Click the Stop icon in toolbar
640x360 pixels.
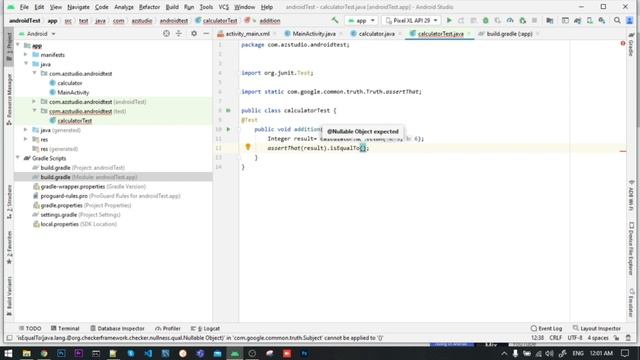[x=534, y=20]
